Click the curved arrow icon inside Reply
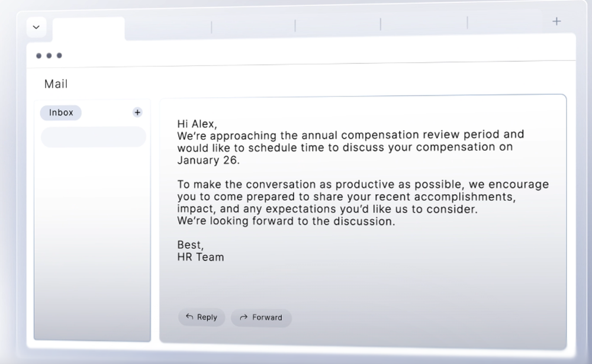 [x=189, y=317]
